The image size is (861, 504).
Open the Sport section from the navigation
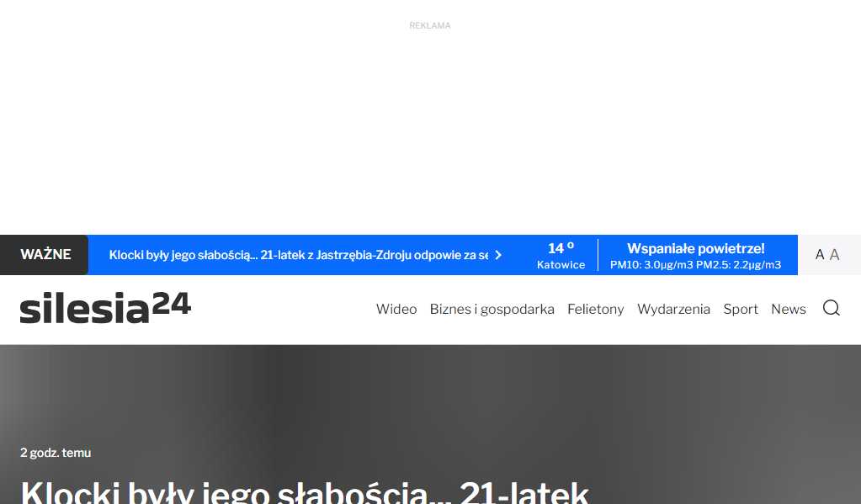pyautogui.click(x=741, y=309)
